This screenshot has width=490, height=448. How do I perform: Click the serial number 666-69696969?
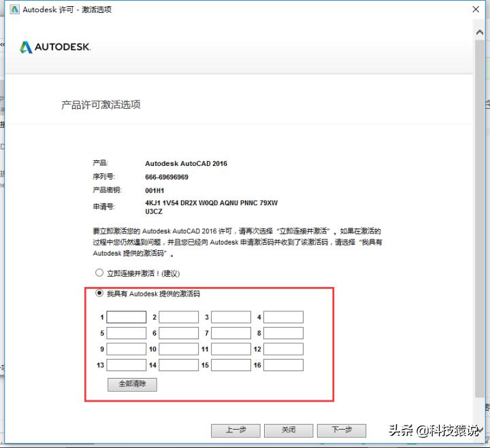click(167, 177)
